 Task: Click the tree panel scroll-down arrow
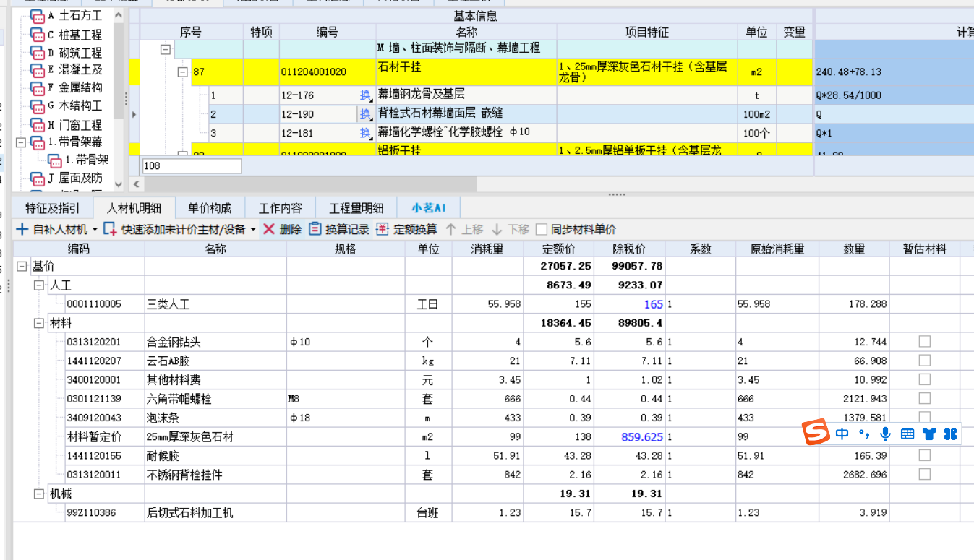[x=119, y=184]
